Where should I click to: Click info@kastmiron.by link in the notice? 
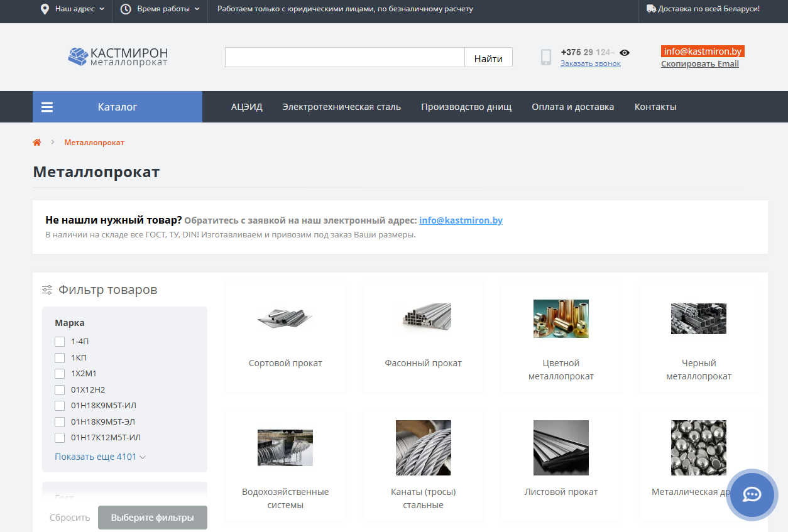pyautogui.click(x=461, y=220)
